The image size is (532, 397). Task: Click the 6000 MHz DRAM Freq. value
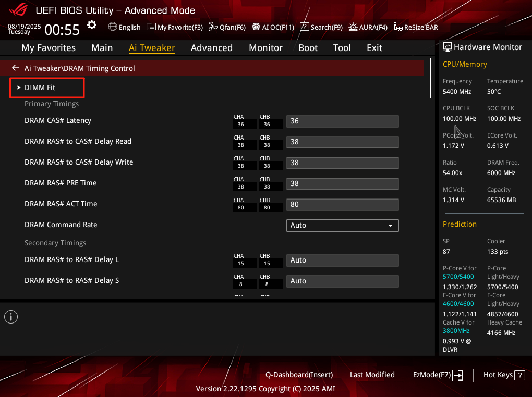coord(501,173)
